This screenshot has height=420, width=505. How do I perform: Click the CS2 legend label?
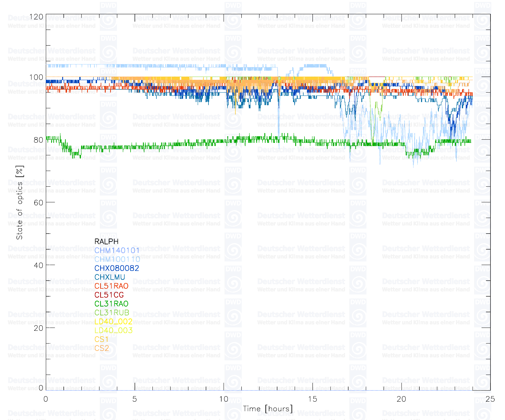click(102, 348)
